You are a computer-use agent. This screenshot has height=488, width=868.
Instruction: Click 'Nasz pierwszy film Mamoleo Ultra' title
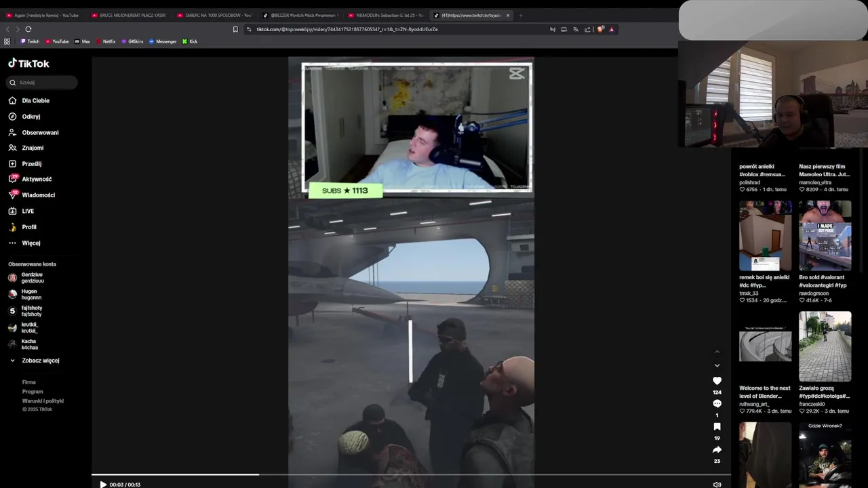[824, 170]
